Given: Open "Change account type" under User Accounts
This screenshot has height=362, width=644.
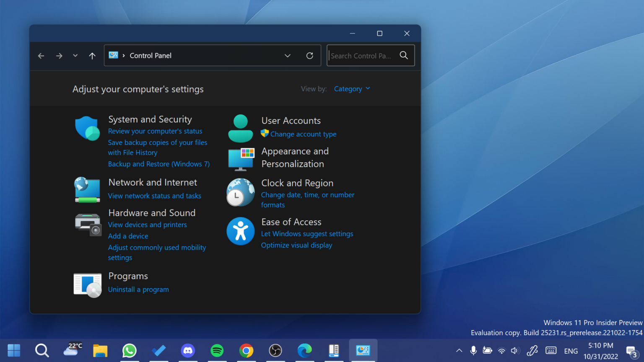Looking at the screenshot, I should (303, 134).
